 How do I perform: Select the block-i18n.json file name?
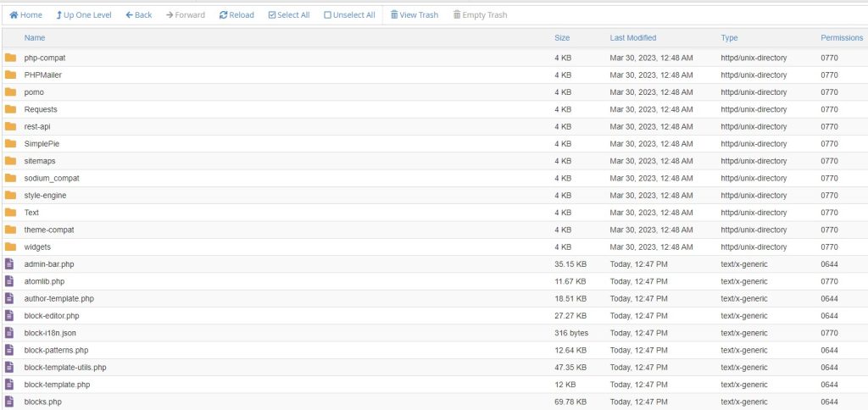50,333
